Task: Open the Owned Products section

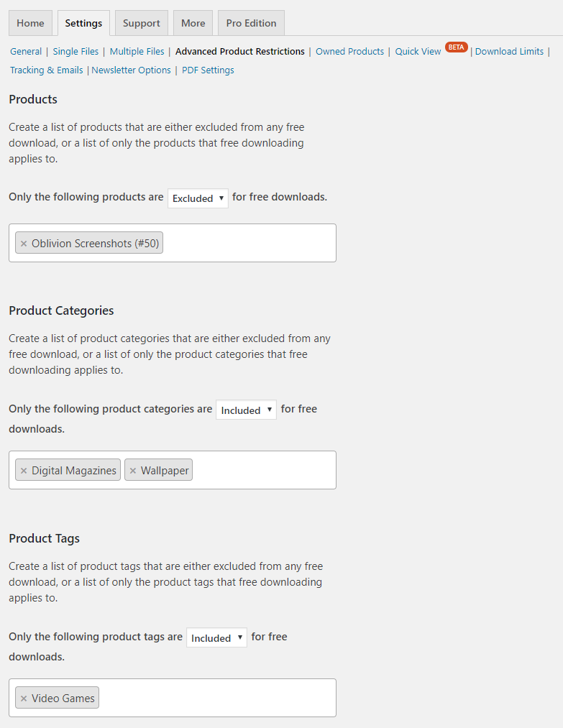Action: click(x=349, y=52)
